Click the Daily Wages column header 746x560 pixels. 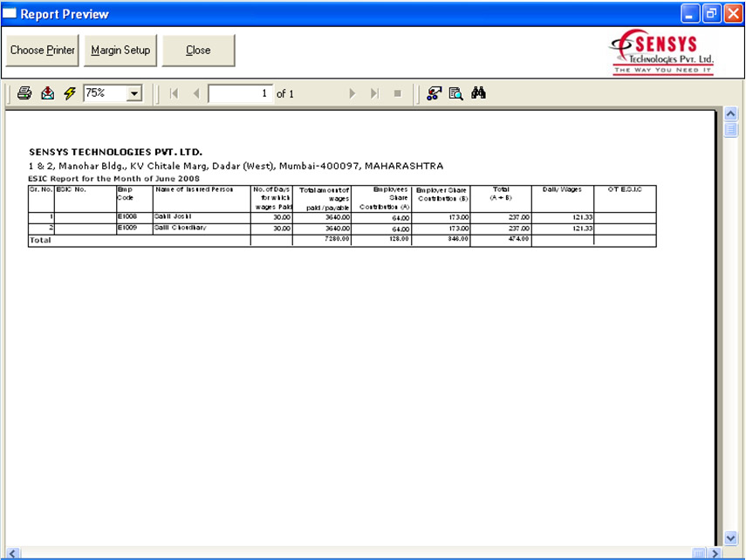coord(562,189)
